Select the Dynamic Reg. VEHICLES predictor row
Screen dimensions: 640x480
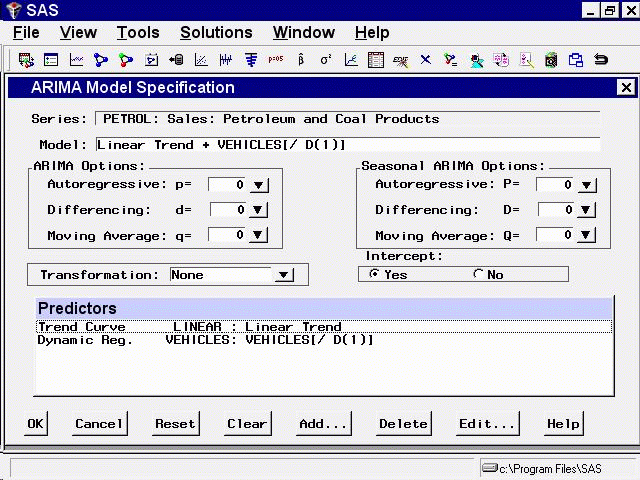coord(324,340)
